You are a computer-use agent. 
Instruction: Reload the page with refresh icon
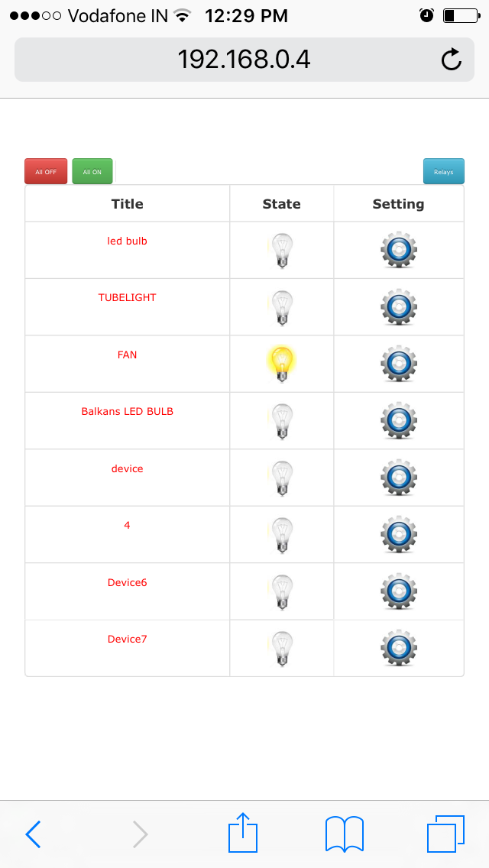[x=452, y=60]
